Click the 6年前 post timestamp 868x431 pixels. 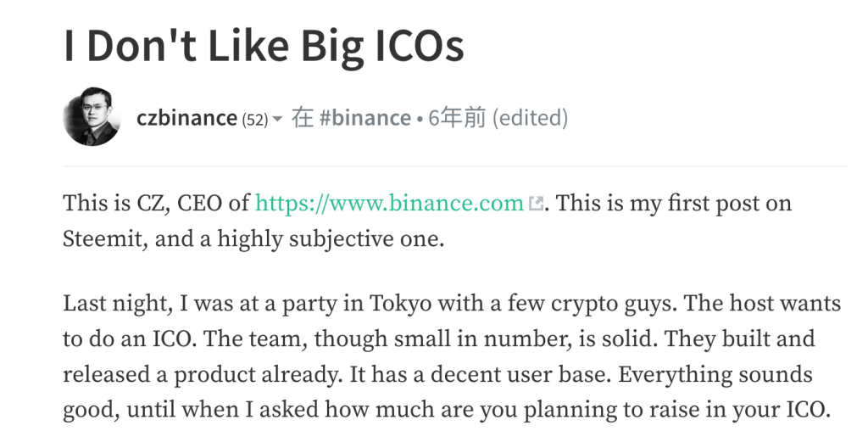(457, 118)
